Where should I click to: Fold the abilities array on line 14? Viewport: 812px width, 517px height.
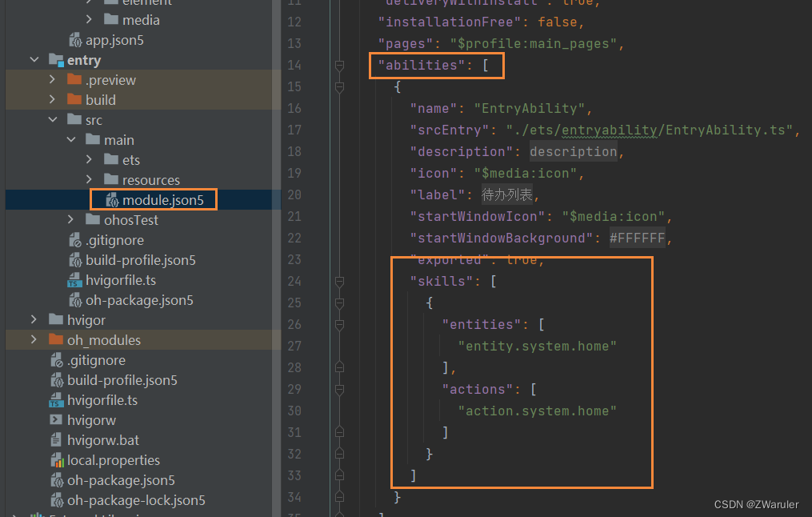[340, 66]
